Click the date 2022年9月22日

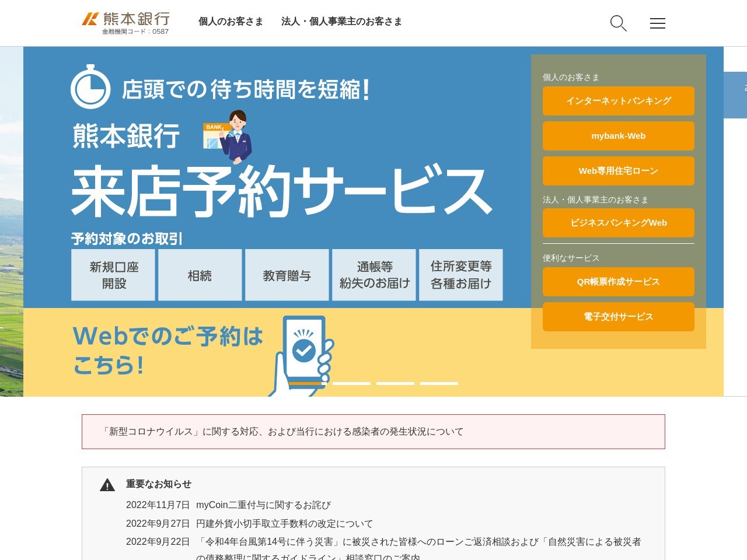click(158, 542)
